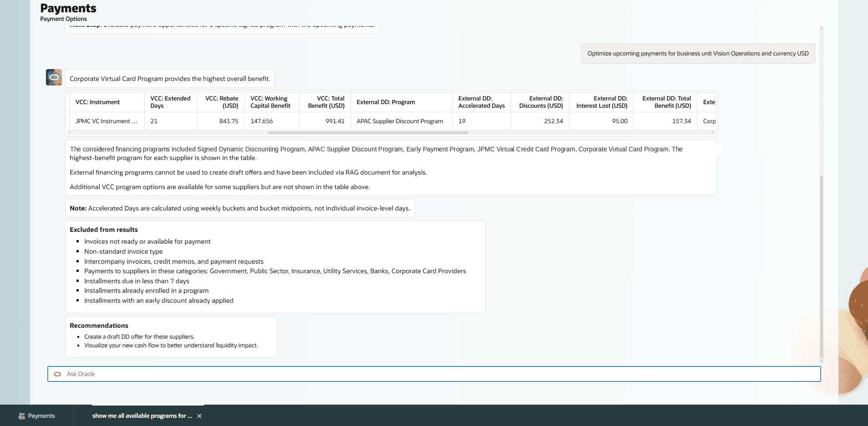Click 'Installments with an early discount already applied'
The image size is (868, 426).
159,301
